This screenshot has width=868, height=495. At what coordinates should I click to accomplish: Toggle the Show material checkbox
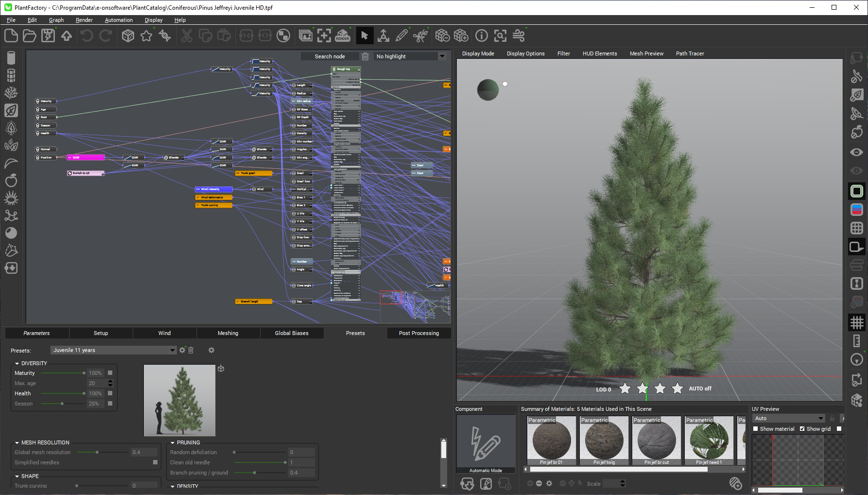[756, 429]
